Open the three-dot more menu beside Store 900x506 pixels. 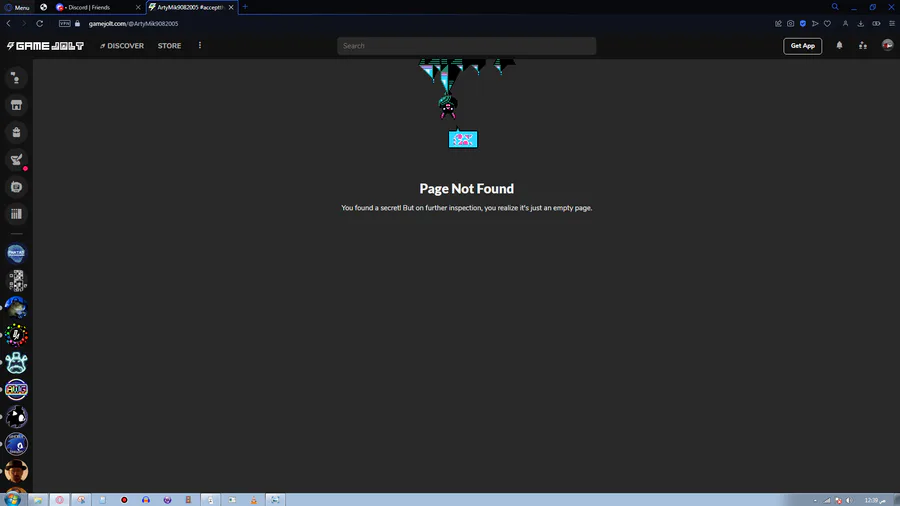coord(200,45)
